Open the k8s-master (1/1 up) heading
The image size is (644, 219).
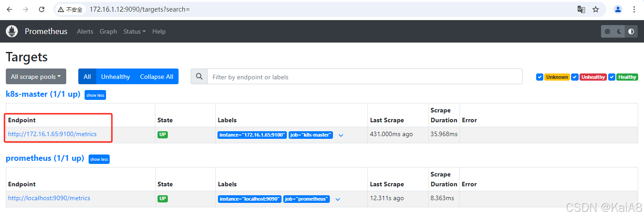[43, 94]
